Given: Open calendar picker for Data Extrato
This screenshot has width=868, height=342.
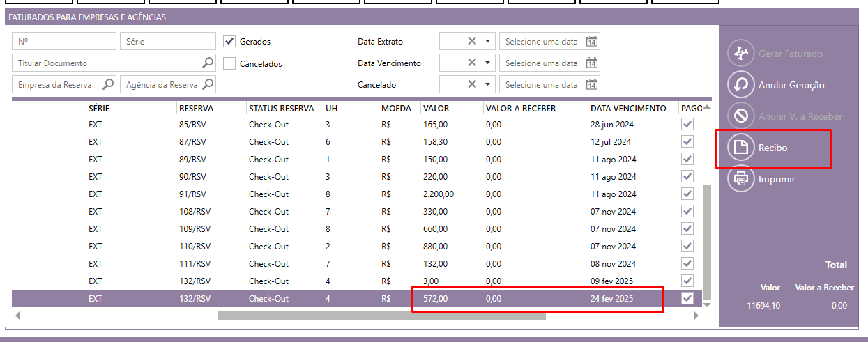Looking at the screenshot, I should pyautogui.click(x=591, y=42).
